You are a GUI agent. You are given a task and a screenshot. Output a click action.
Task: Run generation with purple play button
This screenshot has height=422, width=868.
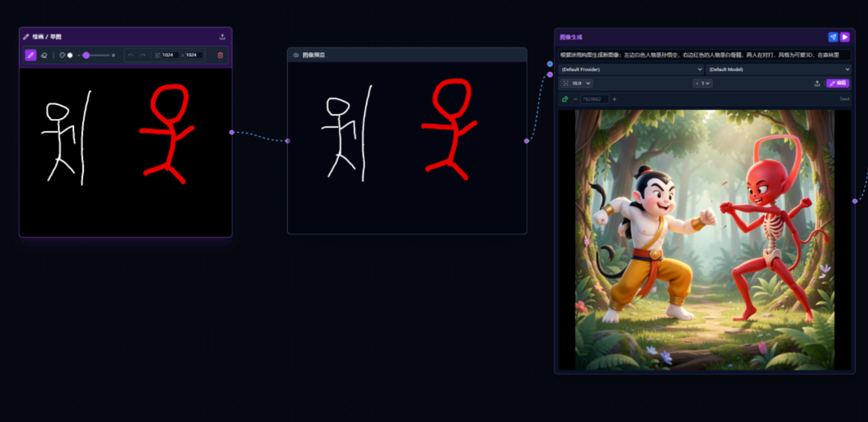click(845, 37)
